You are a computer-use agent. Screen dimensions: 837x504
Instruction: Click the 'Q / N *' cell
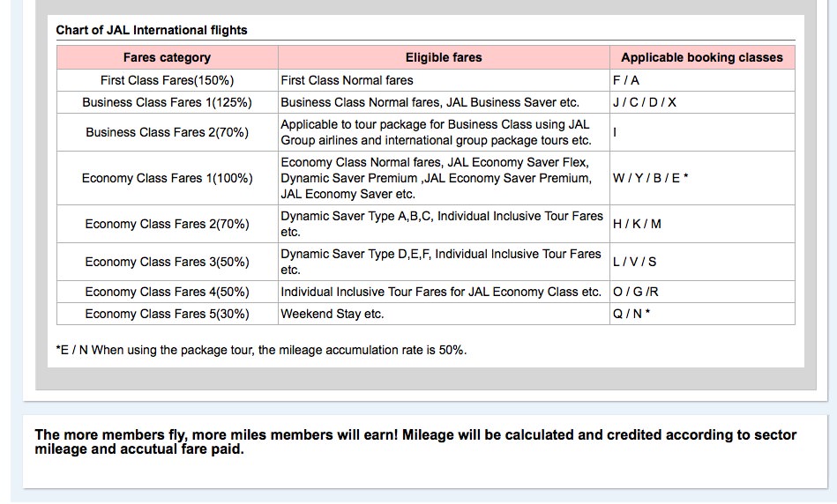(x=702, y=314)
